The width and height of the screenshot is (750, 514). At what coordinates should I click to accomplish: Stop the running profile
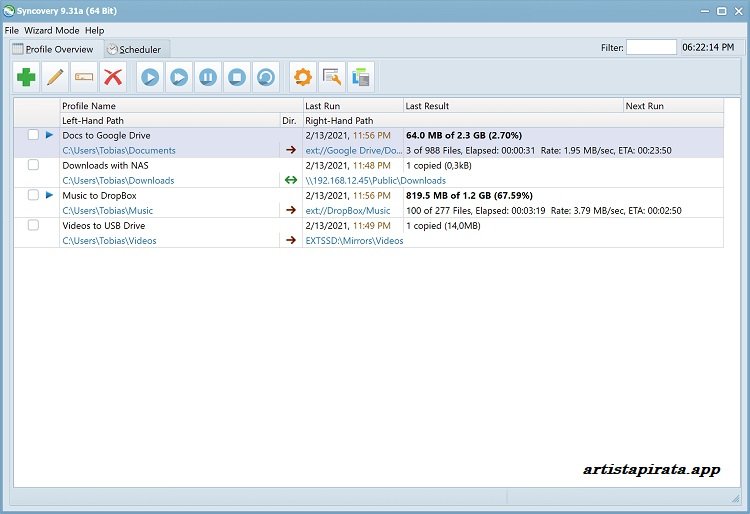(x=237, y=77)
